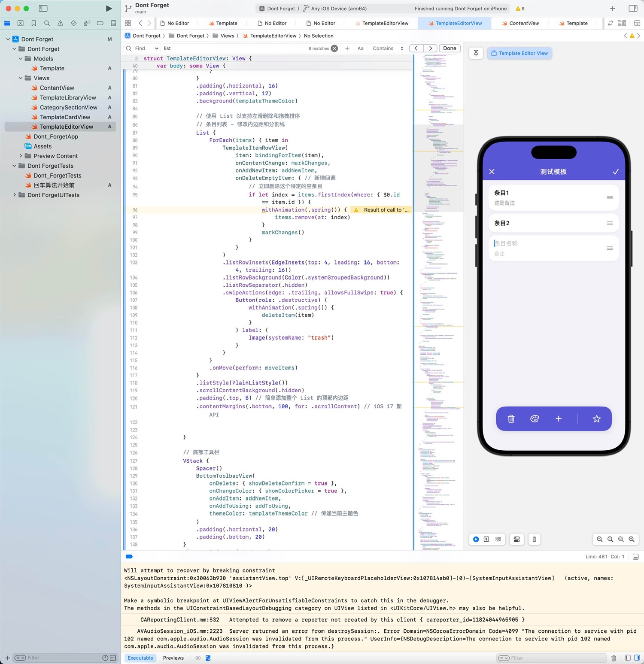Click the Run play button in toolbar
Viewport: 644px width, 664px height.
pyautogui.click(x=109, y=9)
